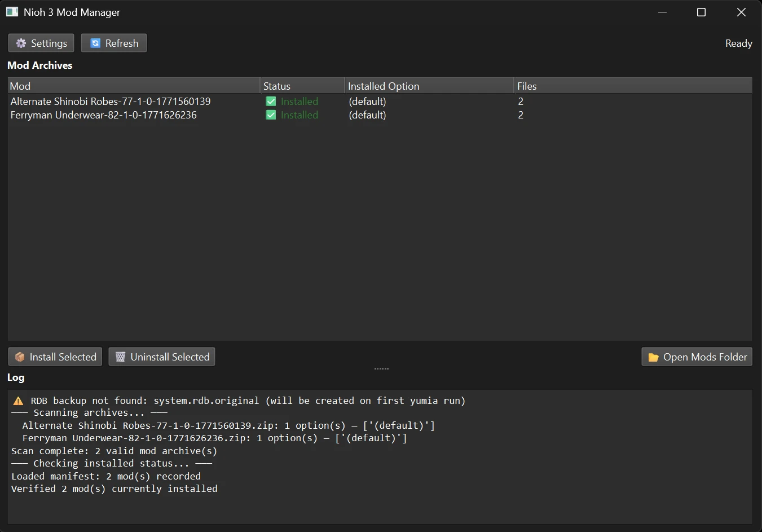The height and width of the screenshot is (532, 762).
Task: Close the Nioh 3 Mod Manager window
Action: [x=741, y=12]
